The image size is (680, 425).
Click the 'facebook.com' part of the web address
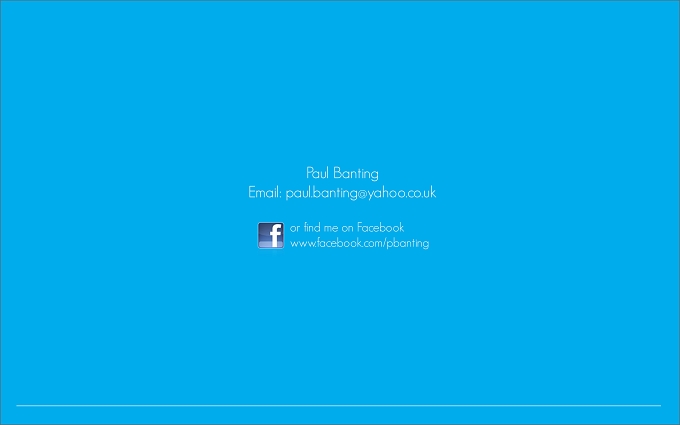coord(350,243)
